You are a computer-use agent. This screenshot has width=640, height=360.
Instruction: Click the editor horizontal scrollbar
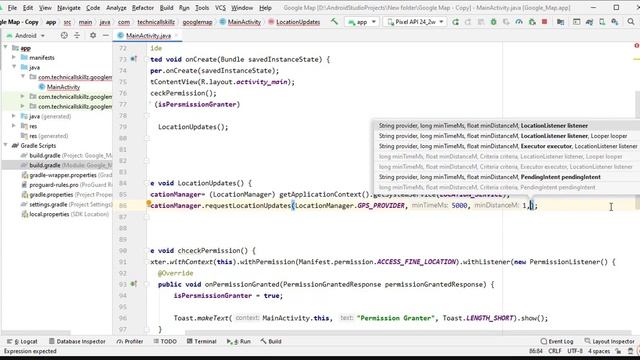click(408, 333)
